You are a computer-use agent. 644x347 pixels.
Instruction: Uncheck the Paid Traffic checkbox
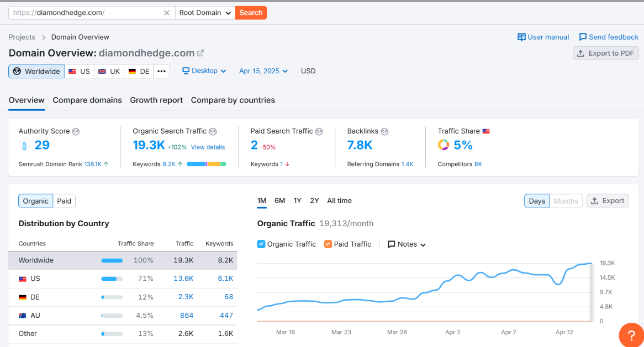(328, 244)
